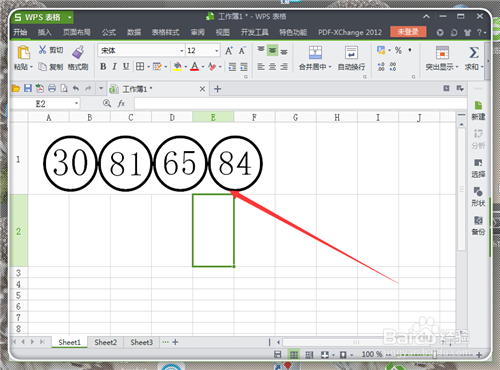This screenshot has width=500, height=370.
Task: Click the zoom slider handle
Action: click(435, 354)
